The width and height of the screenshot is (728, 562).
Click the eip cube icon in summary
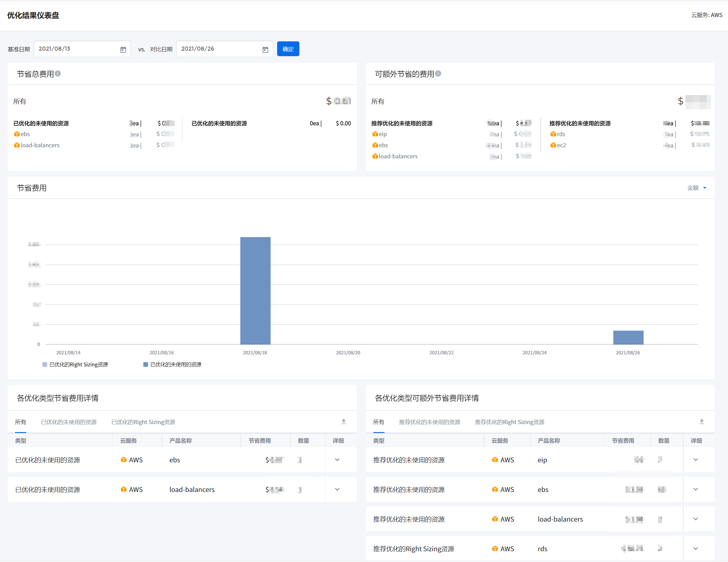click(x=375, y=134)
